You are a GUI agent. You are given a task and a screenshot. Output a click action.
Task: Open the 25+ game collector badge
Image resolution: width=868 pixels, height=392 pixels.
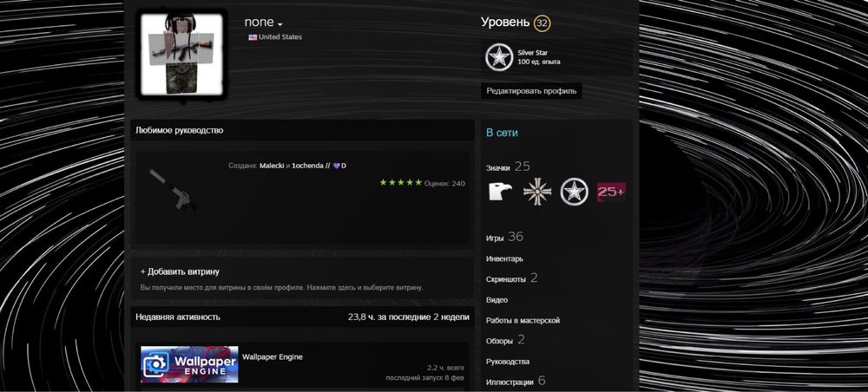[611, 192]
